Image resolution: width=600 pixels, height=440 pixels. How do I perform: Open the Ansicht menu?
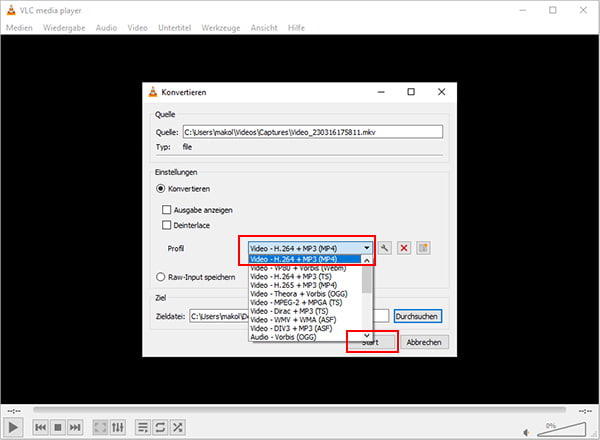coord(264,28)
